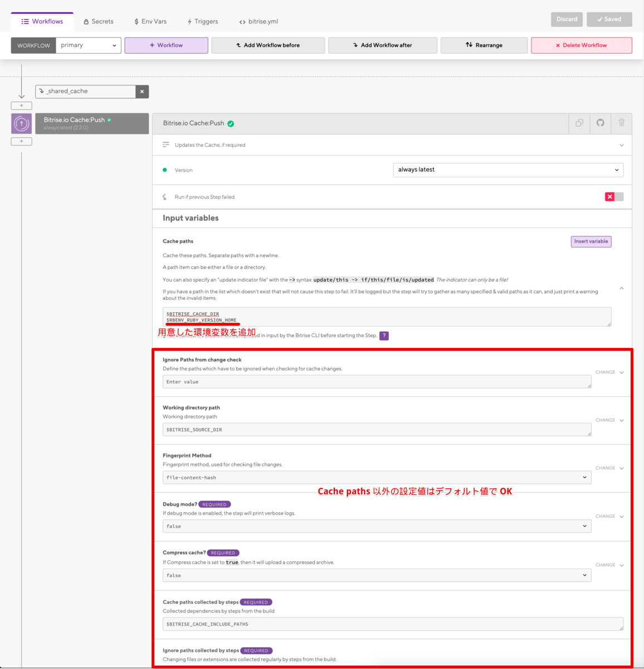This screenshot has height=669, width=644.
Task: Click the 'Cache paths collected by steps' label
Action: point(201,602)
